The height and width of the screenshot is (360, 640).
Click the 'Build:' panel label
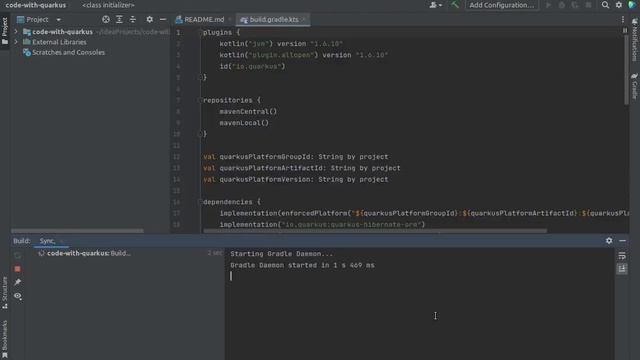point(22,241)
